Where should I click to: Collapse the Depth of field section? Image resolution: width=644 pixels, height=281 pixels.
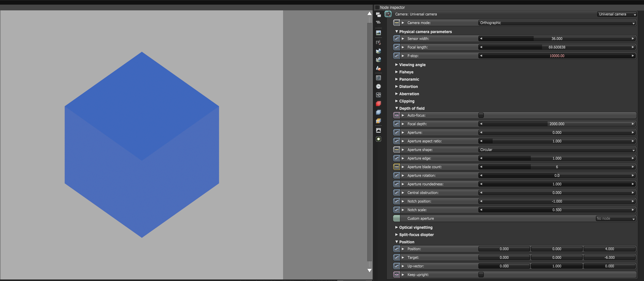pos(411,108)
